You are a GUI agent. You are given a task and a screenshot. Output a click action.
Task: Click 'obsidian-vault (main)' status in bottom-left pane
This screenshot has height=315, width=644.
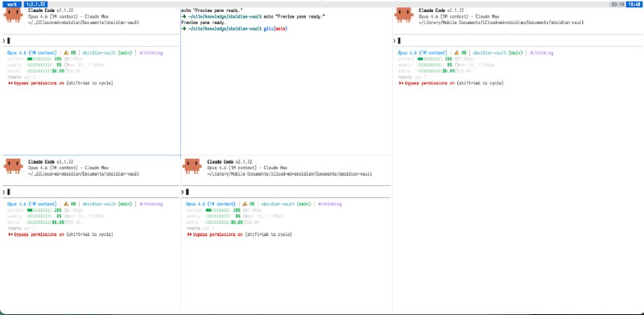(x=107, y=204)
